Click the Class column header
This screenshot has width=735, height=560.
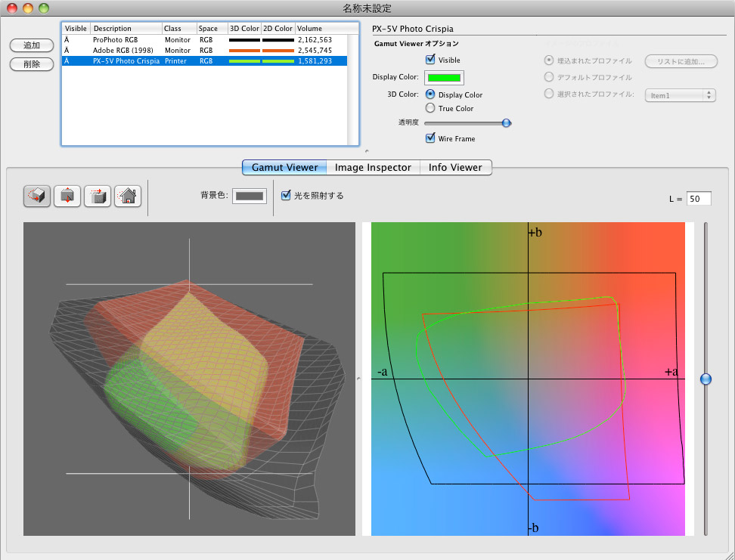179,29
